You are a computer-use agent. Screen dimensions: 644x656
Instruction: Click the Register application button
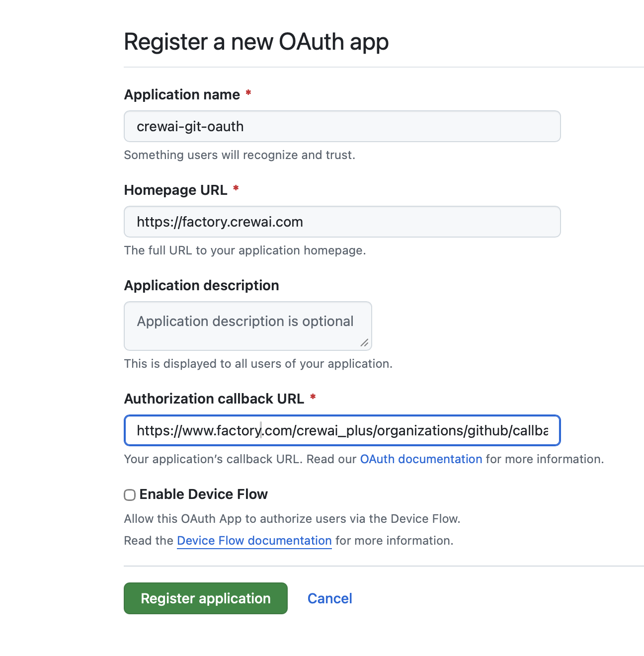(x=205, y=598)
